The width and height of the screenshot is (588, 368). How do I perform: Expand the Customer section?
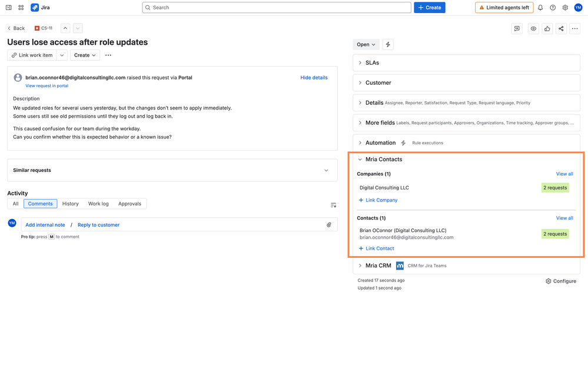click(467, 82)
